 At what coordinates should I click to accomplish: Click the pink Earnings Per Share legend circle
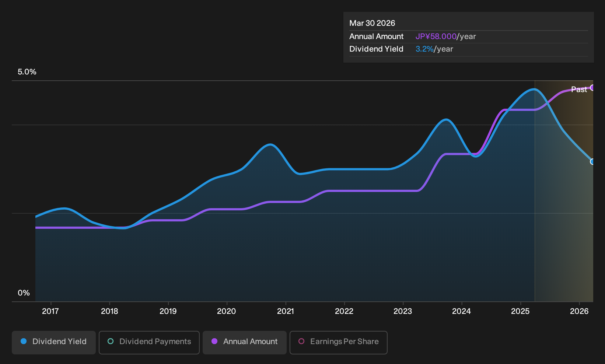pyautogui.click(x=301, y=342)
